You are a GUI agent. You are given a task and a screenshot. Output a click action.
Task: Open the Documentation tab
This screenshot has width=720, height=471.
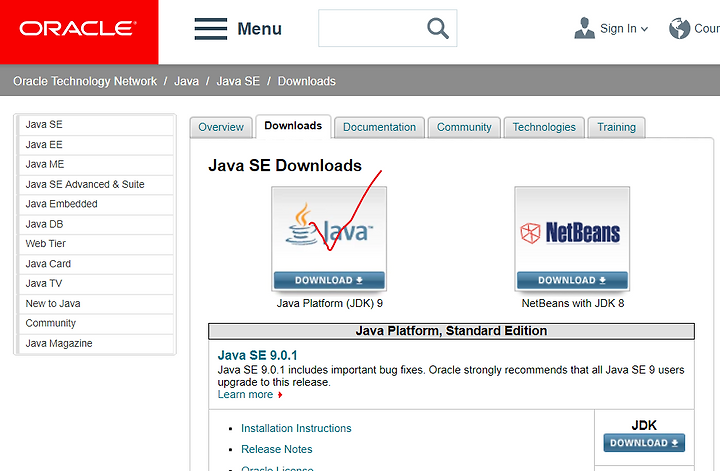[x=379, y=127]
